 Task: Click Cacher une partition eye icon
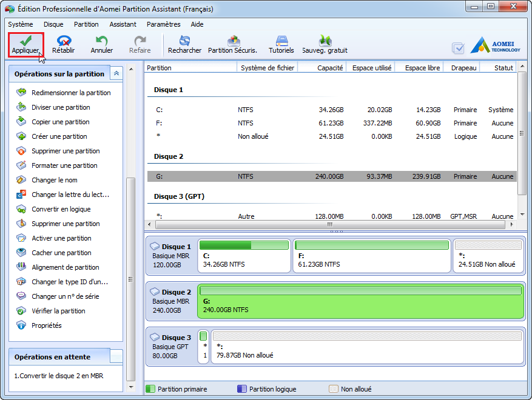point(21,253)
